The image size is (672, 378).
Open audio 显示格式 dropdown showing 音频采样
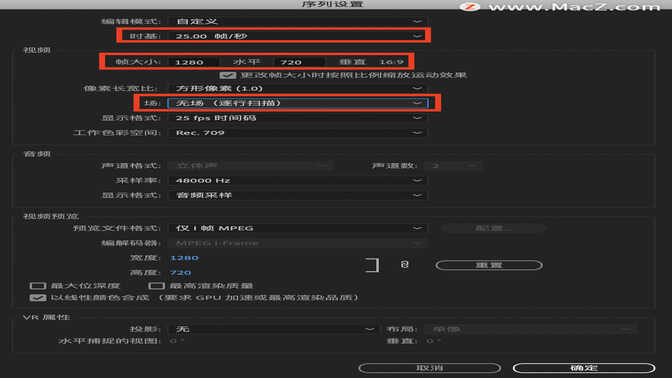[x=297, y=195]
